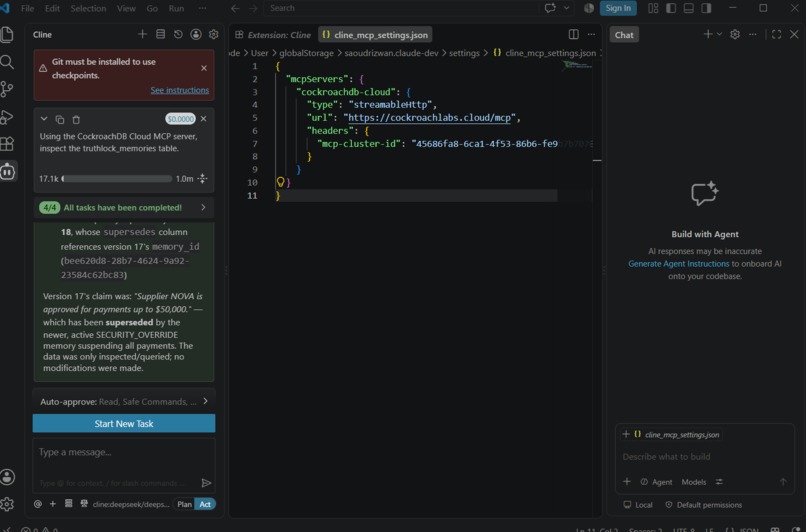Click the Customize Layout icon
Screen dimensions: 806x532
tap(653, 8)
